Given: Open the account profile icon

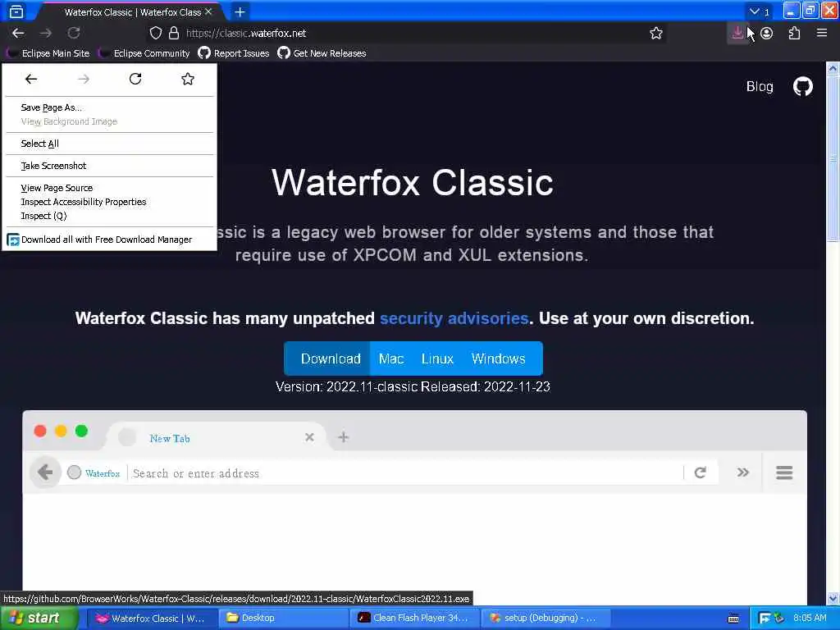Looking at the screenshot, I should [x=767, y=33].
